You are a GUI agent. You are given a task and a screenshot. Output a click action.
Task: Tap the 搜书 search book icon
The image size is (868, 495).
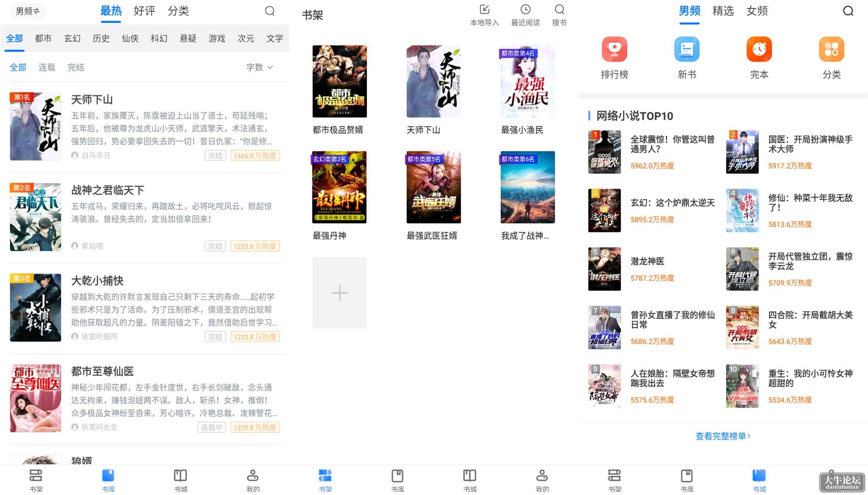559,9
